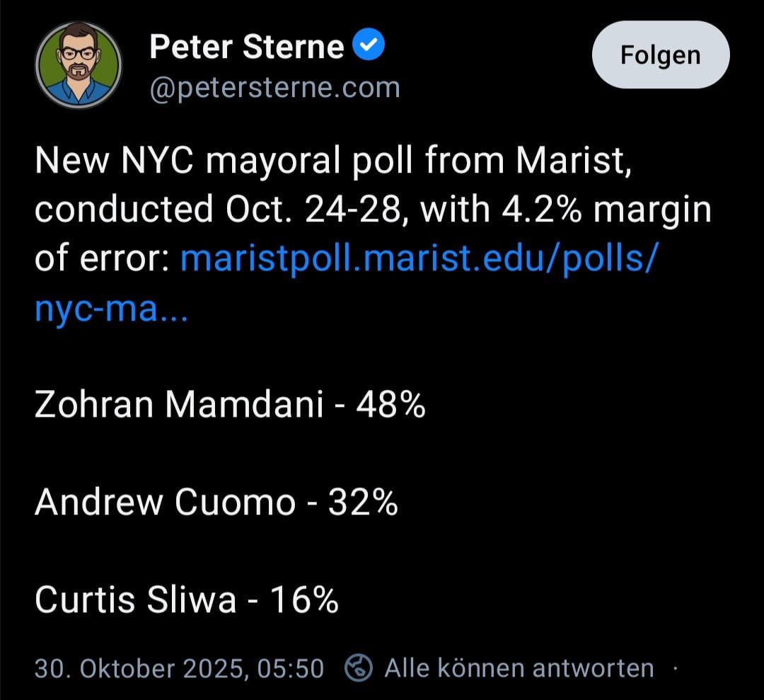Image resolution: width=764 pixels, height=700 pixels.
Task: Select the Zohran Mamdani - 48% line
Action: (230, 406)
